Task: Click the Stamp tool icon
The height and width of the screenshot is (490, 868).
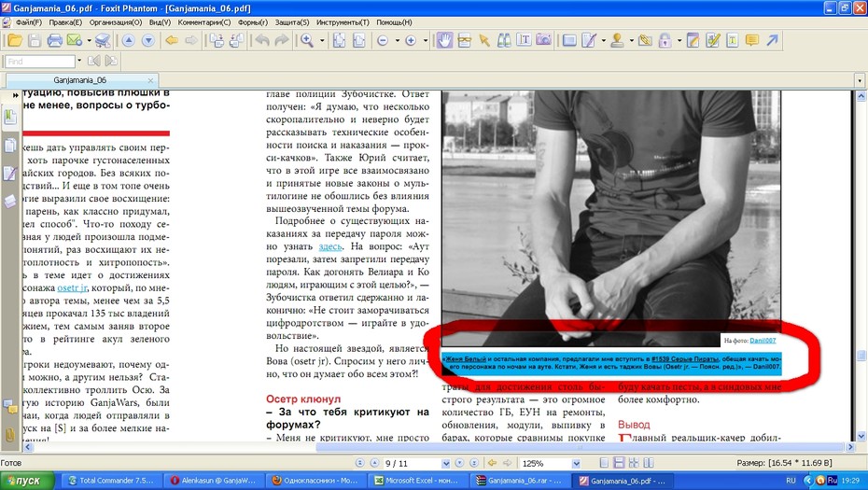Action: point(617,40)
